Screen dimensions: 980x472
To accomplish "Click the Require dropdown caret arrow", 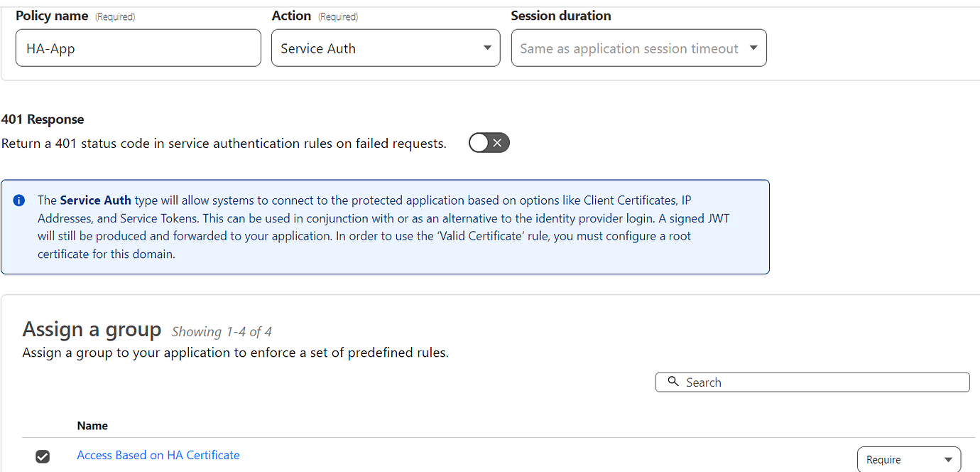I will tap(948, 459).
